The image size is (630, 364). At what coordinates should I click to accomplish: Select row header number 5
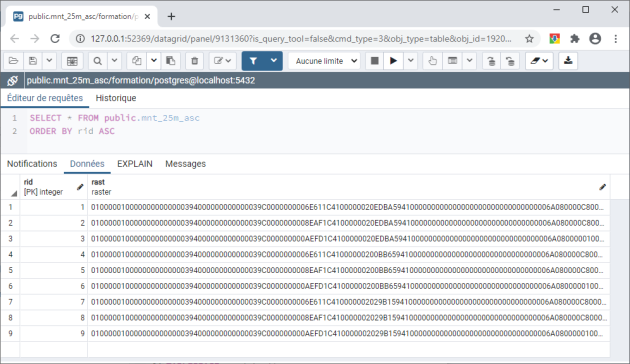click(x=10, y=270)
